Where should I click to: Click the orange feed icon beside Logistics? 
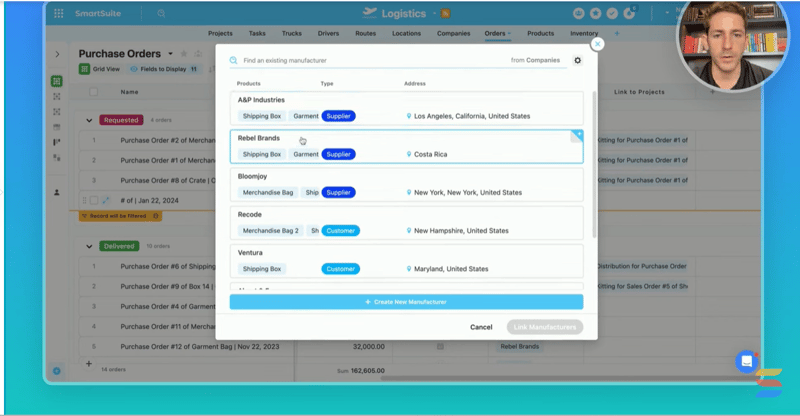point(445,14)
